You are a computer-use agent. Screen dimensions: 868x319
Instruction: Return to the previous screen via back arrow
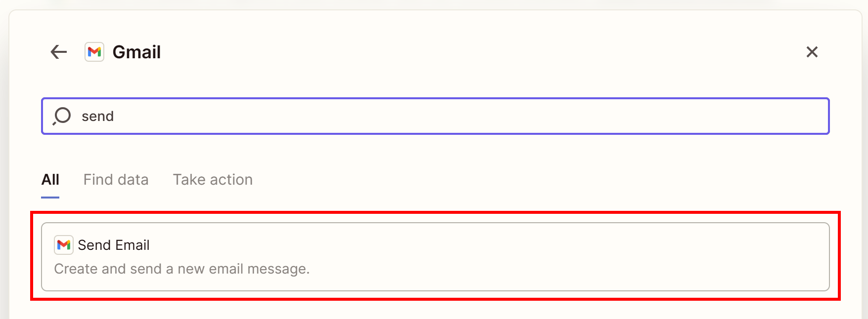coord(58,52)
